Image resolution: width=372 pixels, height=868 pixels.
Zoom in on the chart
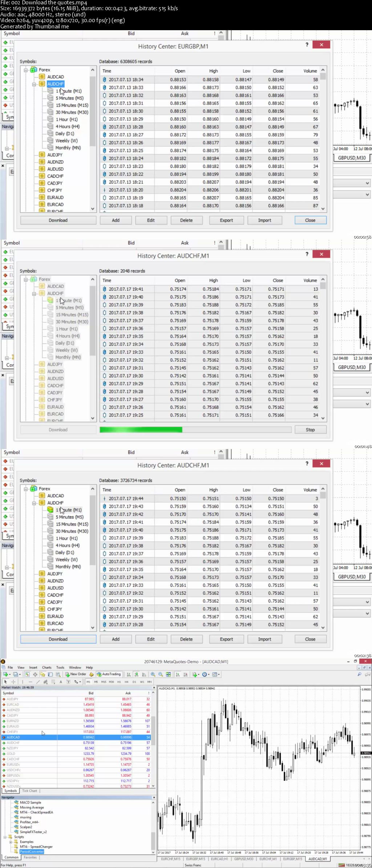pos(153,674)
